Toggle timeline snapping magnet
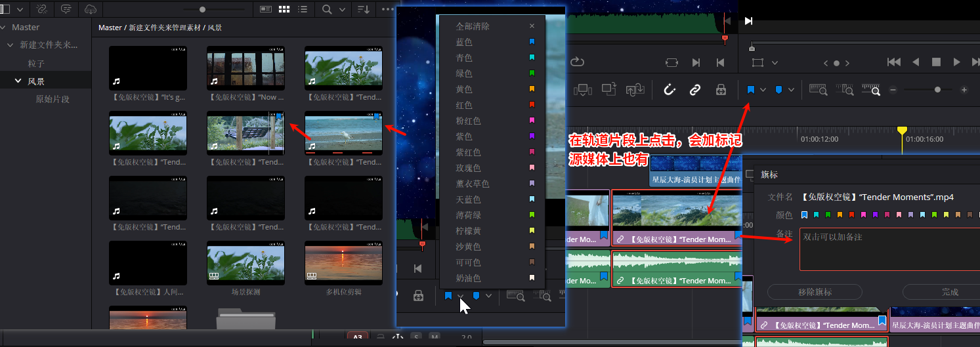The image size is (980, 347). tap(670, 90)
